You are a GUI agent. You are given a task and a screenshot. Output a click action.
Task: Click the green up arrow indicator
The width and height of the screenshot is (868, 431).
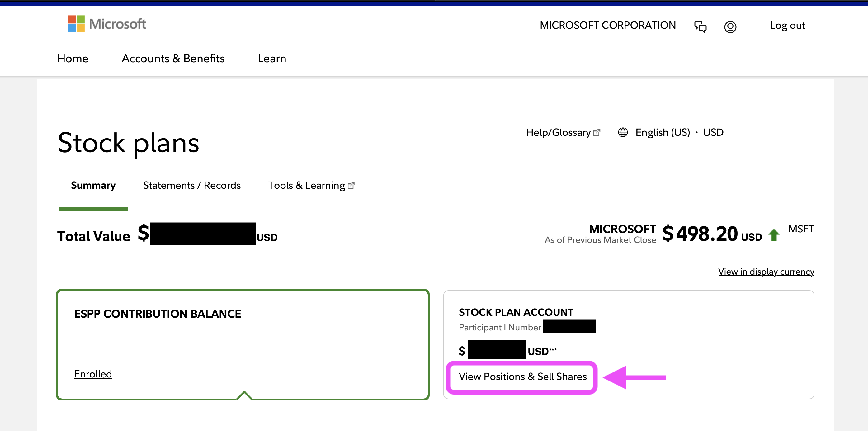coord(774,234)
